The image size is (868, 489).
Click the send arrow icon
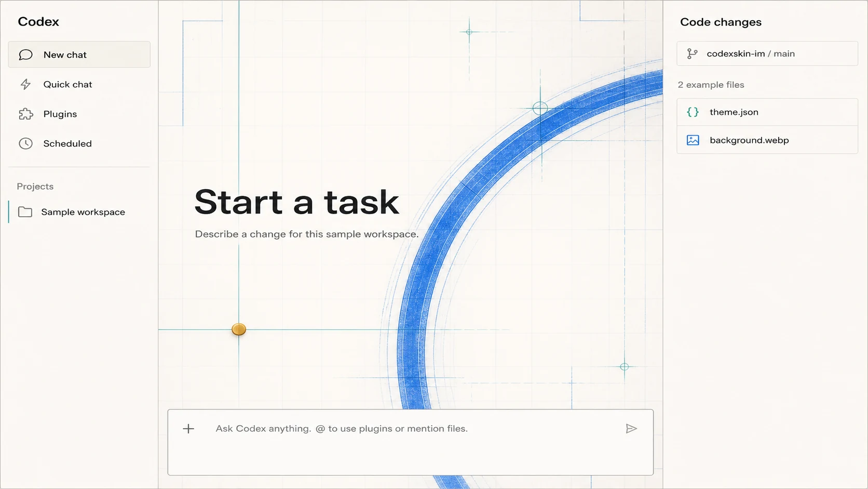631,429
